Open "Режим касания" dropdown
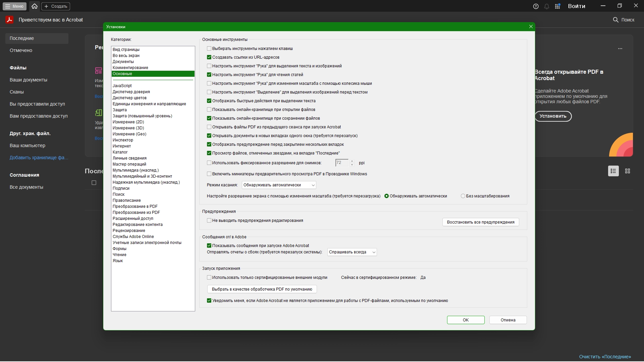Screen dimensions: 644x362 [x=279, y=185]
